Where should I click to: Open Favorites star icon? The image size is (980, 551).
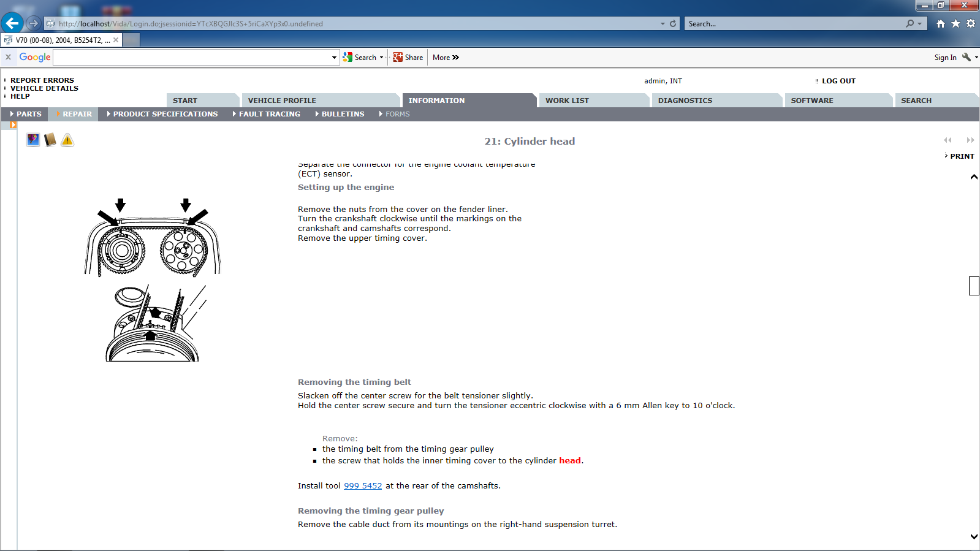tap(955, 23)
